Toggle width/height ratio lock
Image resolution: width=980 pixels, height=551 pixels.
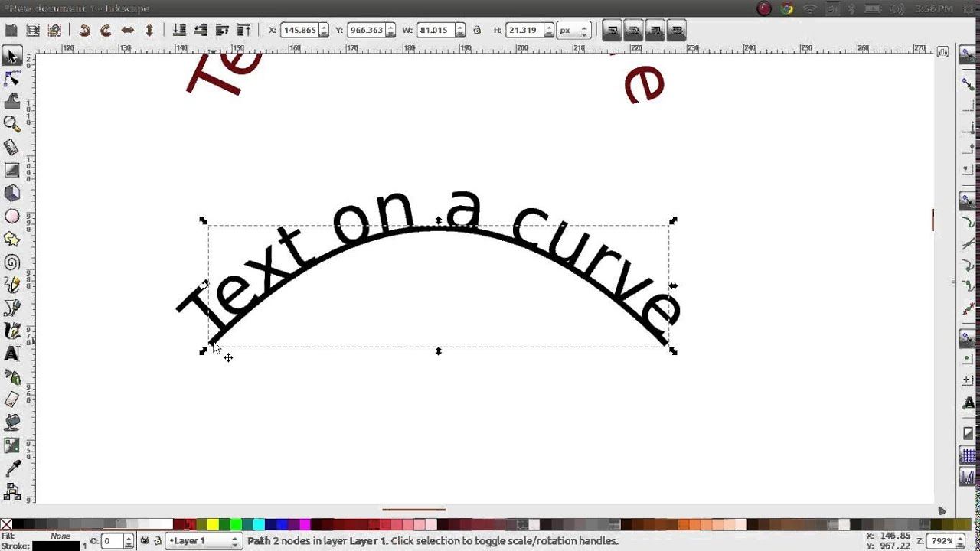[x=477, y=31]
